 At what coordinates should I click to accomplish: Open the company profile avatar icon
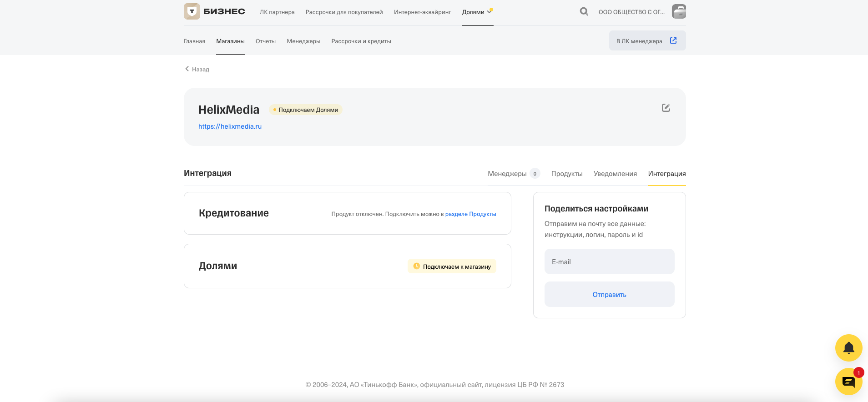click(679, 11)
